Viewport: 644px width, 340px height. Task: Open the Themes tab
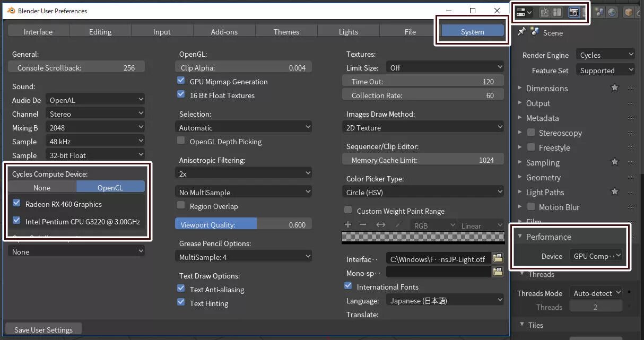coord(286,31)
